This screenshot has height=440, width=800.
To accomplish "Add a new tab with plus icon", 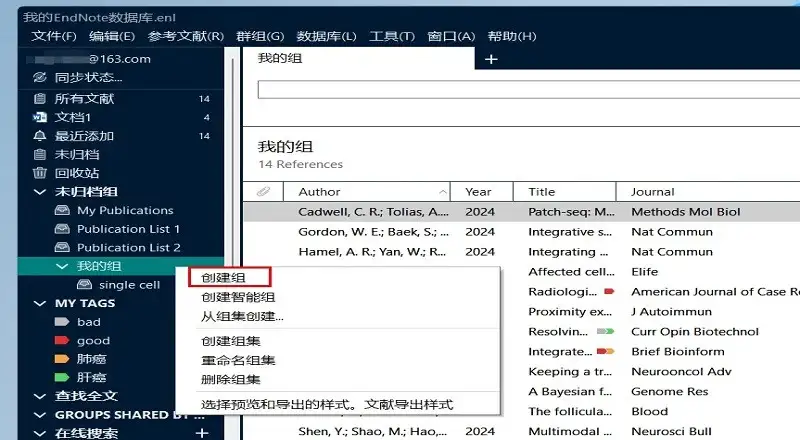I will coord(491,59).
